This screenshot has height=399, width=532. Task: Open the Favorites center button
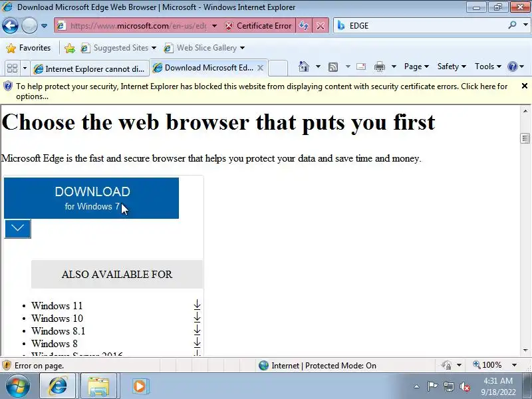click(x=29, y=48)
